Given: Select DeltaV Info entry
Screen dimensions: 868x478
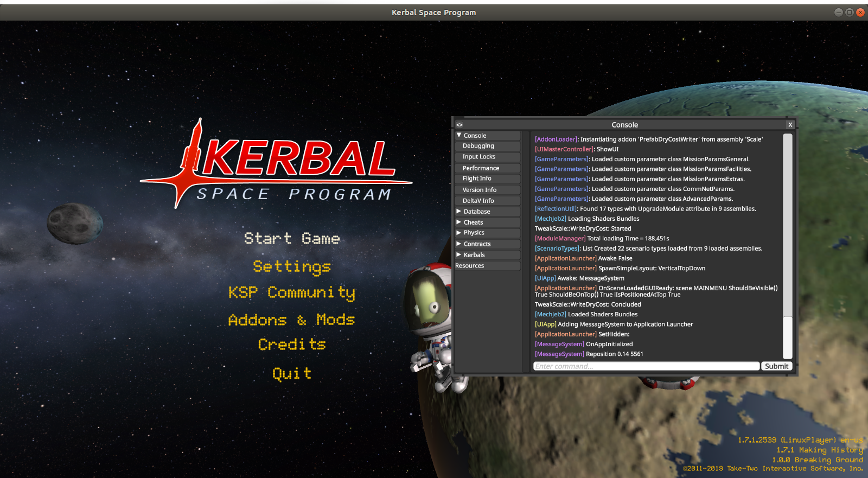Looking at the screenshot, I should coord(488,201).
